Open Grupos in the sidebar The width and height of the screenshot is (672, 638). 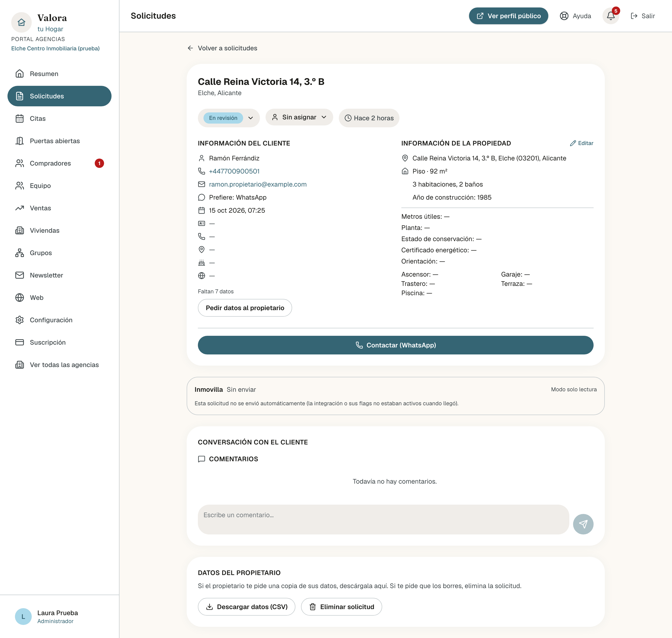click(59, 253)
